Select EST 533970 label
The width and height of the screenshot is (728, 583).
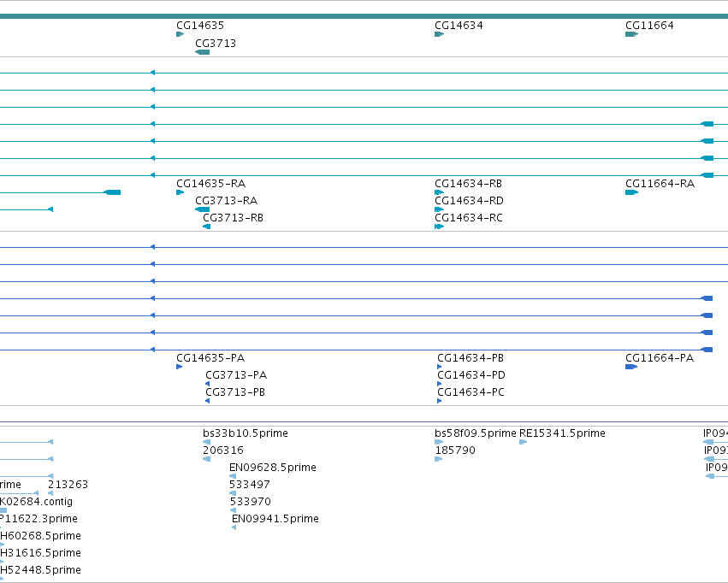(x=251, y=502)
